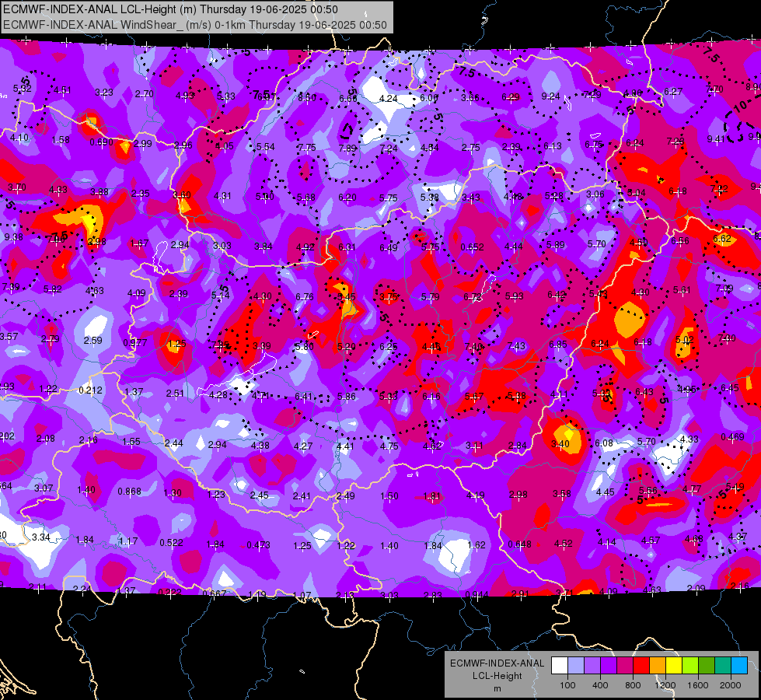Image resolution: width=761 pixels, height=700 pixels.
Task: Click the teal legend color swatch
Action: [x=723, y=666]
